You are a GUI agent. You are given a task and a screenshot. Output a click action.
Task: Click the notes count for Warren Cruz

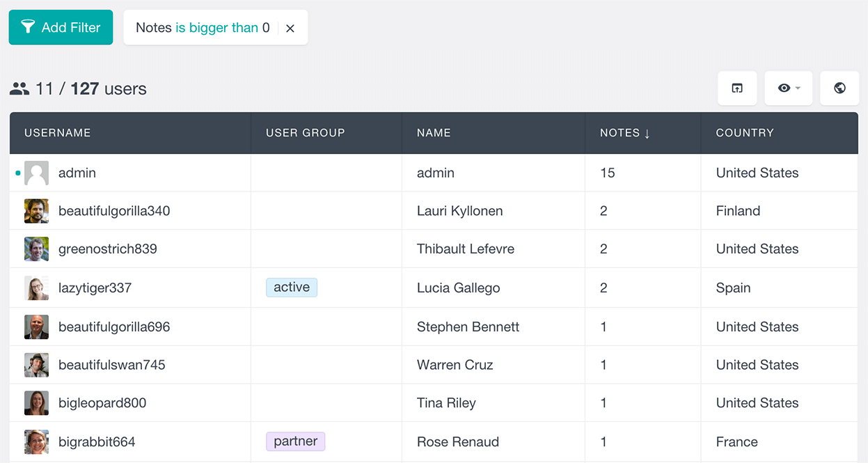coord(603,365)
